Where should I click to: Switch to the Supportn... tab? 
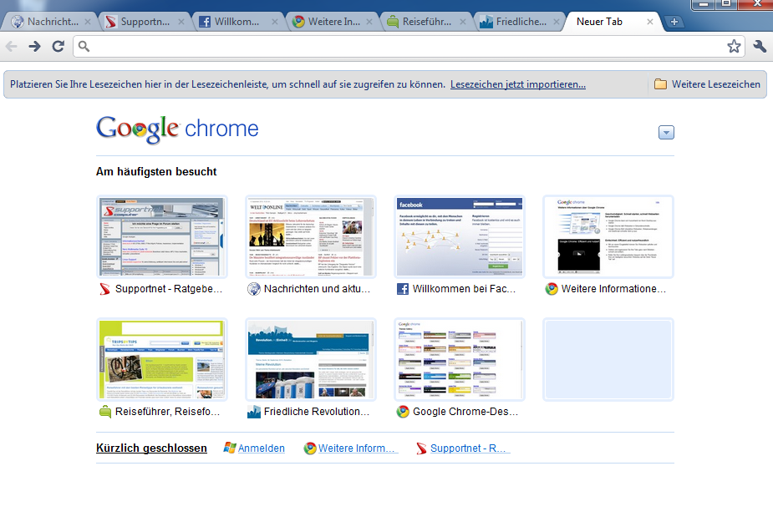pyautogui.click(x=145, y=22)
